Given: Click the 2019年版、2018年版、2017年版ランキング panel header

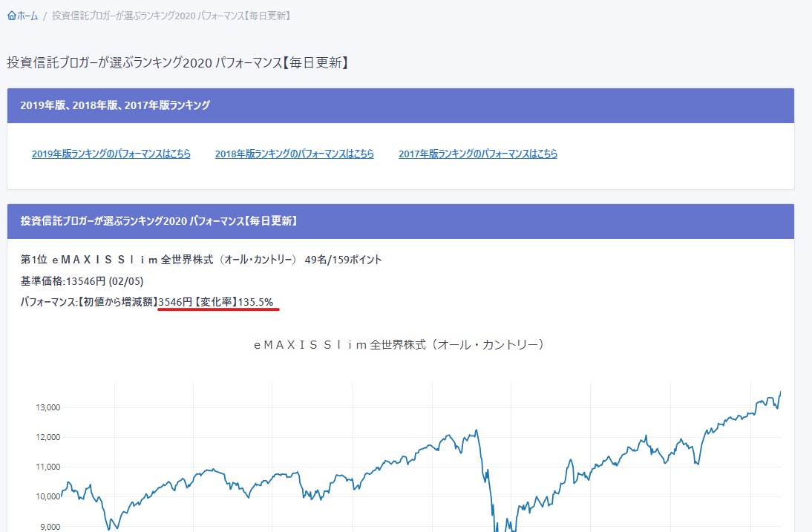Looking at the screenshot, I should tap(115, 105).
